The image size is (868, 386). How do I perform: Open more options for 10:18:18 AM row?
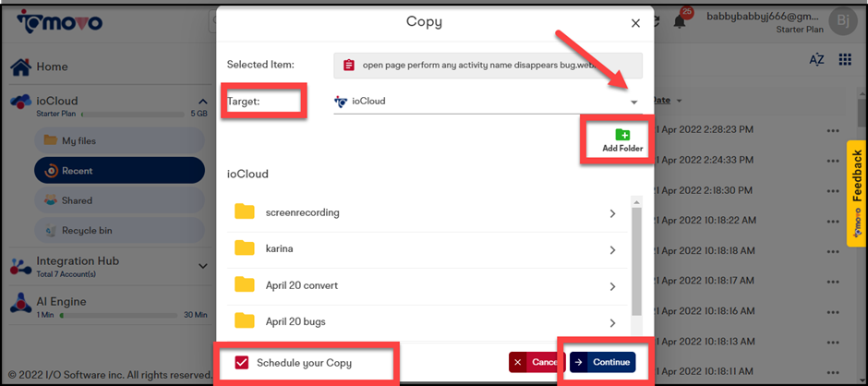833,251
